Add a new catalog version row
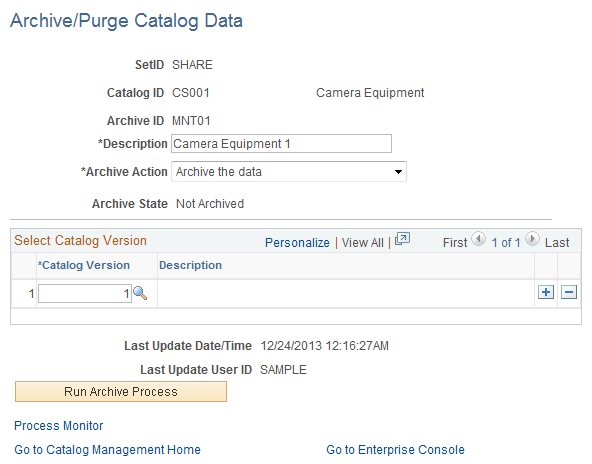The width and height of the screenshot is (592, 464). pyautogui.click(x=546, y=292)
